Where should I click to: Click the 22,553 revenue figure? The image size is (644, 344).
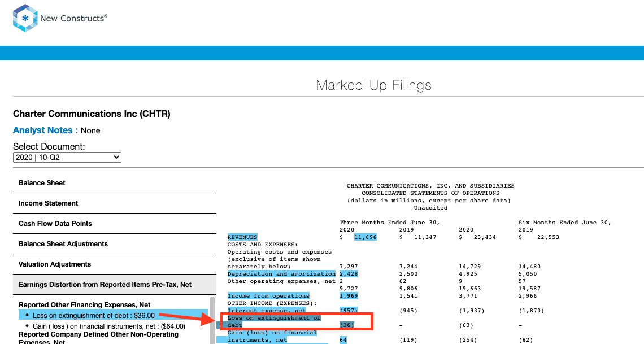pyautogui.click(x=548, y=237)
